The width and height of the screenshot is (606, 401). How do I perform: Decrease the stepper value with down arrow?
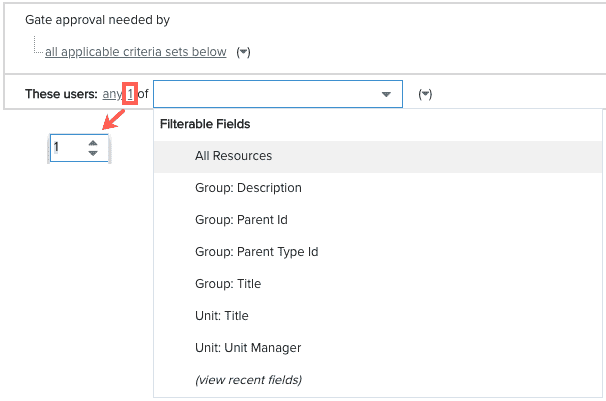click(93, 153)
